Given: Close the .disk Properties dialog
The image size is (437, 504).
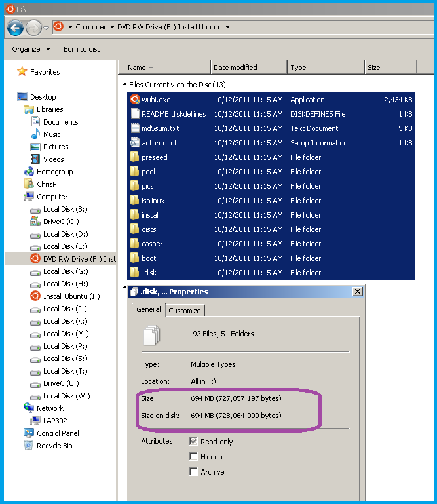Looking at the screenshot, I should click(x=358, y=292).
